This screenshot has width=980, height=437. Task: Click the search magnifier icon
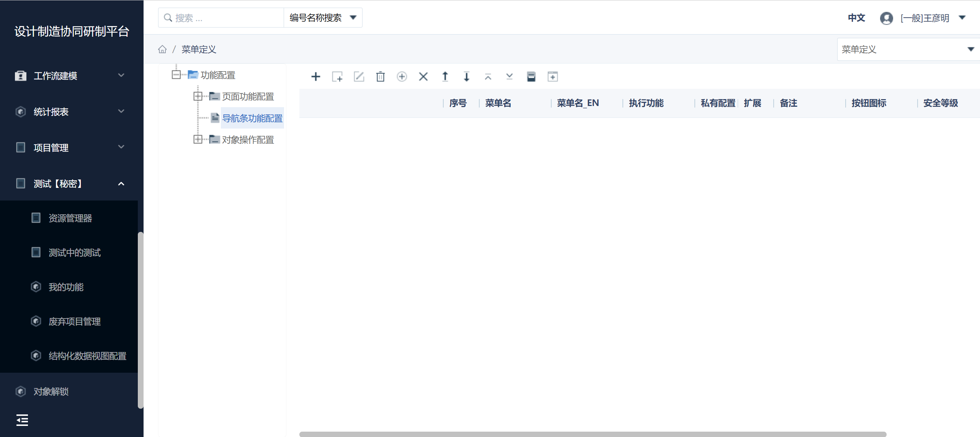tap(168, 18)
